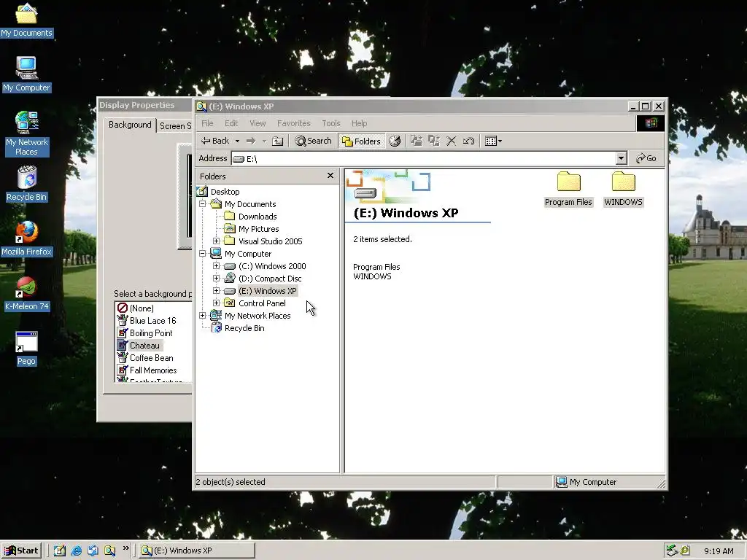Click the Undo toolbar icon
The image size is (747, 560).
coord(468,141)
